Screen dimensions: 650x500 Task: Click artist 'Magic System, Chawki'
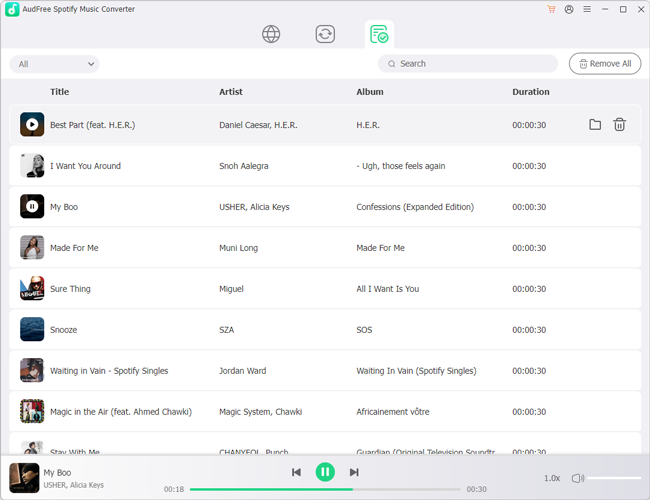pos(260,412)
